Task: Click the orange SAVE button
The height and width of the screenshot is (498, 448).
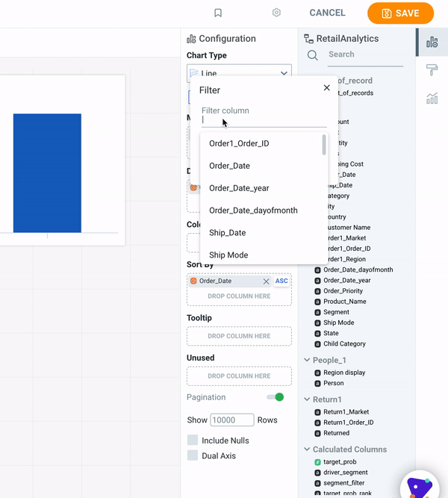Action: tap(400, 13)
